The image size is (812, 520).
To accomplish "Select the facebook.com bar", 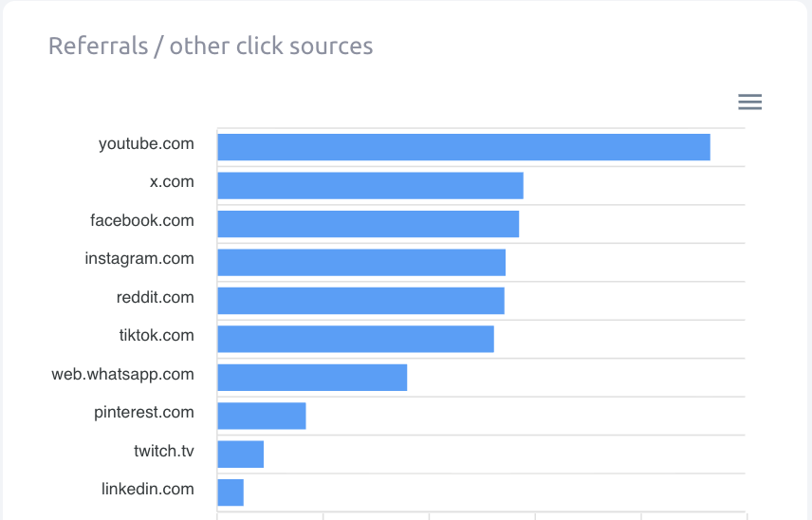I will click(368, 224).
